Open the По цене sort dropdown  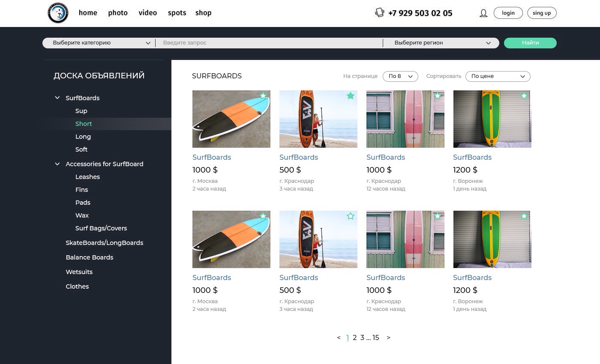pyautogui.click(x=498, y=76)
